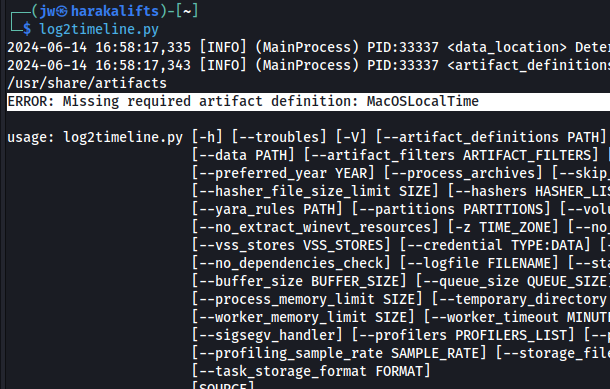The height and width of the screenshot is (389, 610).
Task: Click the [--no_dependencies_check] option text
Action: [291, 263]
